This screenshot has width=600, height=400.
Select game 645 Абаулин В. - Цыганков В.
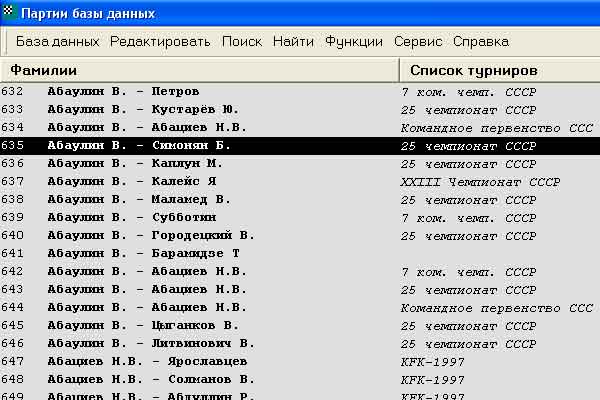pos(300,325)
